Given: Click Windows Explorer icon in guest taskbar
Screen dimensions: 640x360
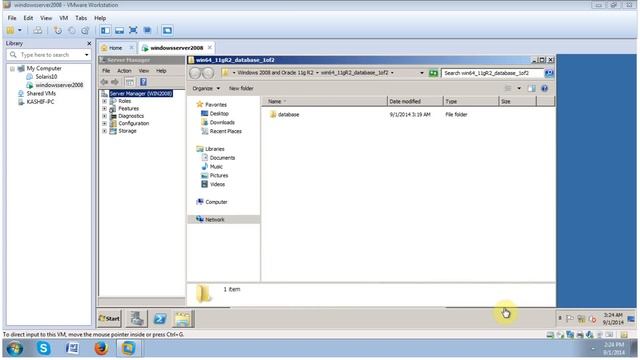Looking at the screenshot, I should pos(182,318).
